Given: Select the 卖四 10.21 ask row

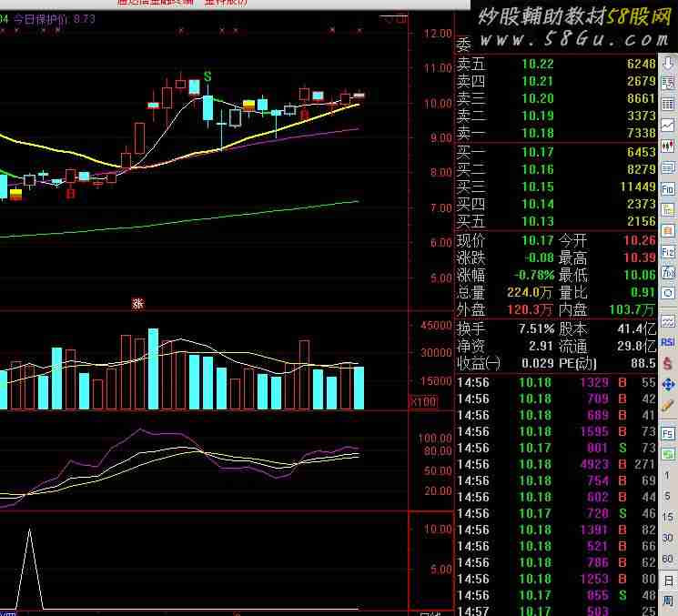Looking at the screenshot, I should (556, 81).
